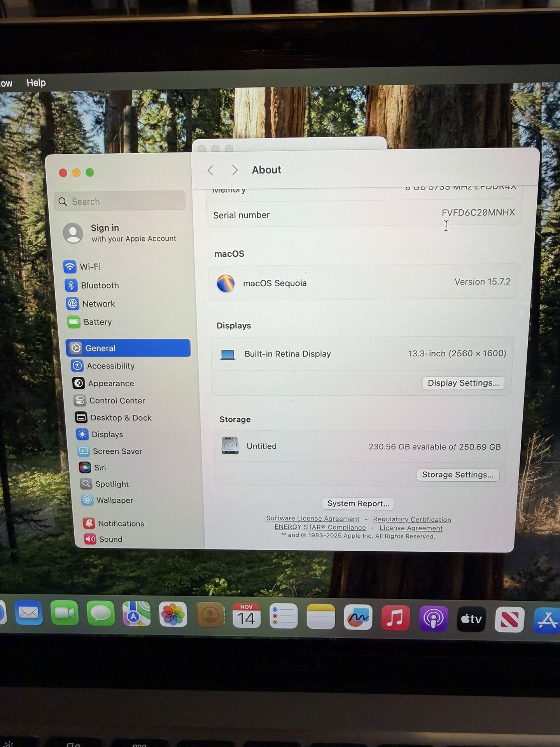Launch Mail from the Dock
Screen dimensions: 560x747
(x=28, y=613)
